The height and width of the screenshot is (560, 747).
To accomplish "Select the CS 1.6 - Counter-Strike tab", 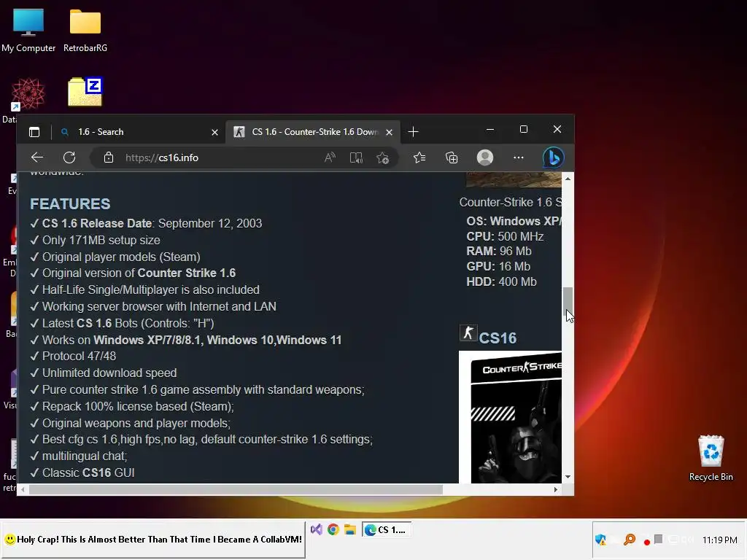I will (312, 132).
